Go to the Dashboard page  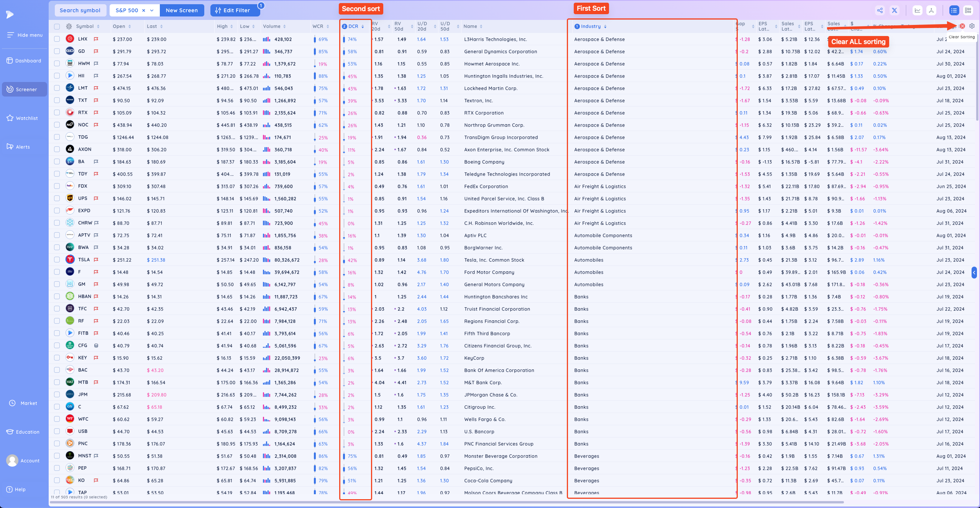point(24,61)
